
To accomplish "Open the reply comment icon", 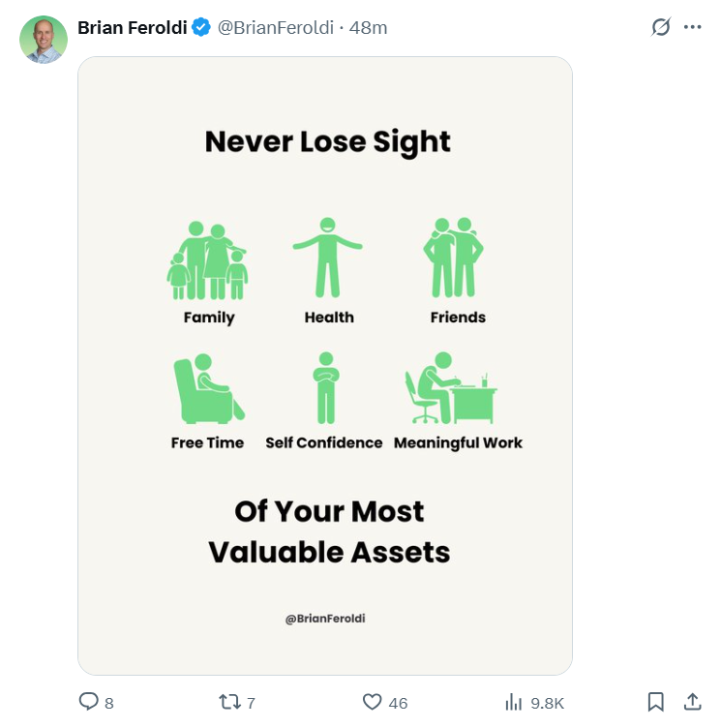I will coord(88,702).
